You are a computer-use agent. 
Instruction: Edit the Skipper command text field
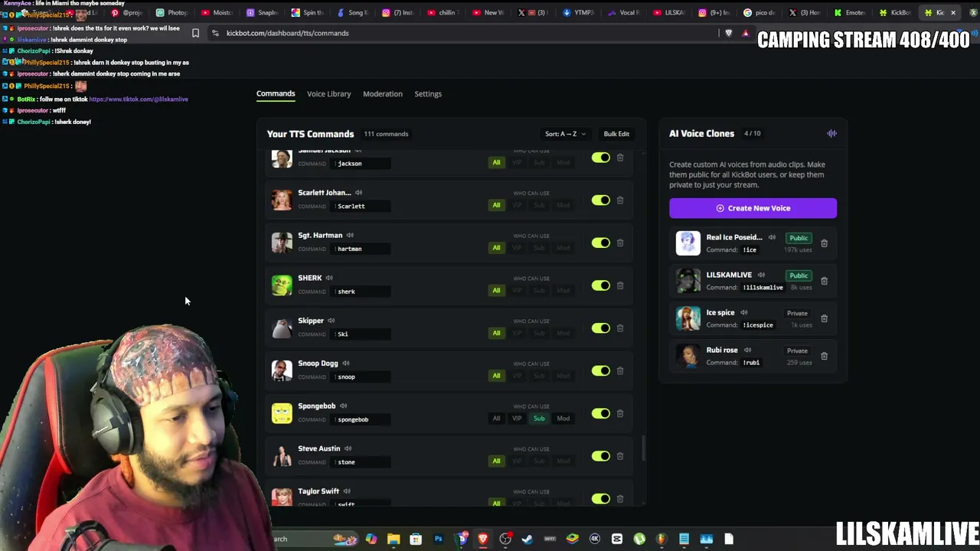coord(361,334)
